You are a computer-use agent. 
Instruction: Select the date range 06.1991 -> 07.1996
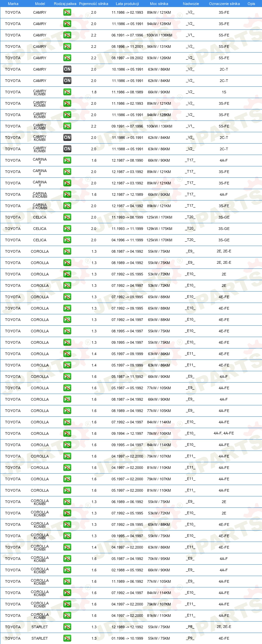(127, 35)
